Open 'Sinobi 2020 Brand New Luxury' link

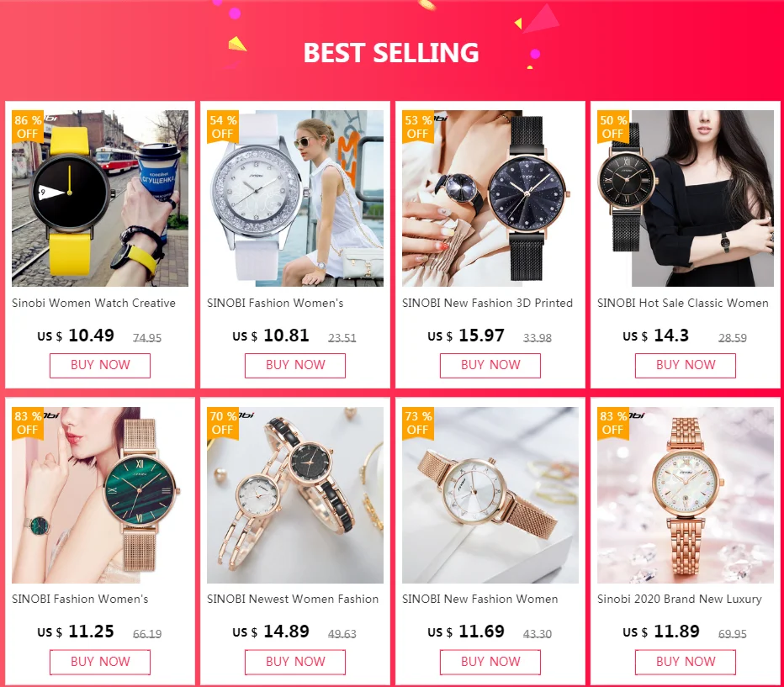click(680, 599)
